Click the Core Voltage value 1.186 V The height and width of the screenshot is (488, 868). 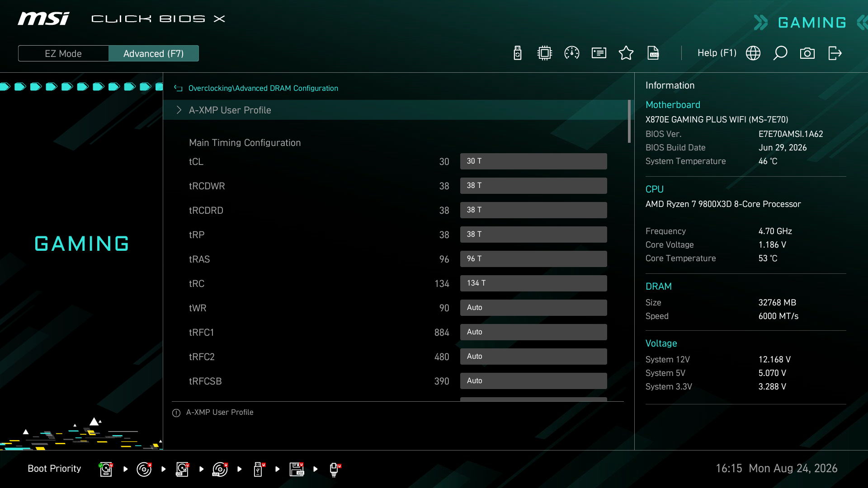(772, 245)
